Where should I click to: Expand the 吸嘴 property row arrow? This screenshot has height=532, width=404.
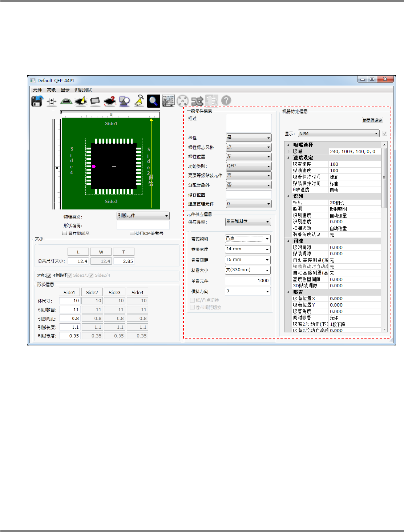[288, 151]
